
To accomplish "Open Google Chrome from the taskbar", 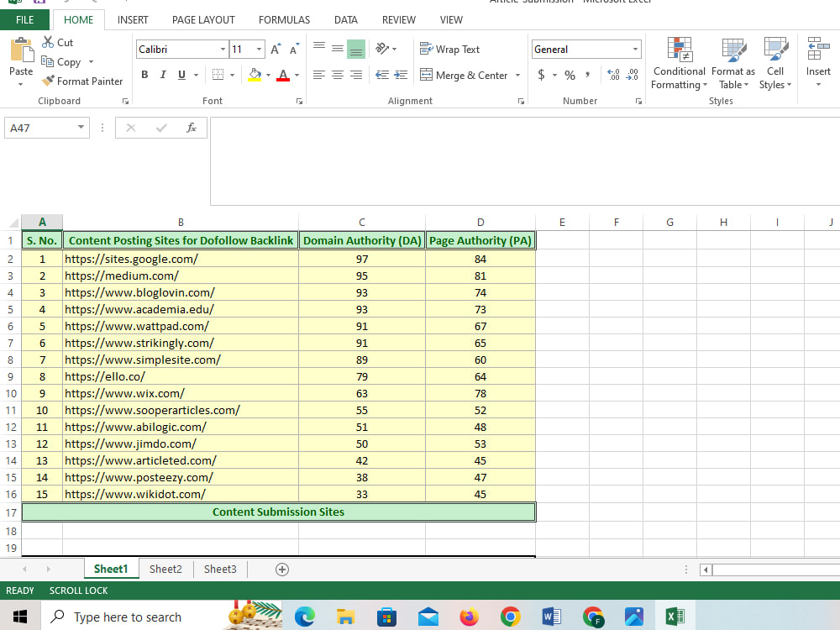I will tap(511, 617).
